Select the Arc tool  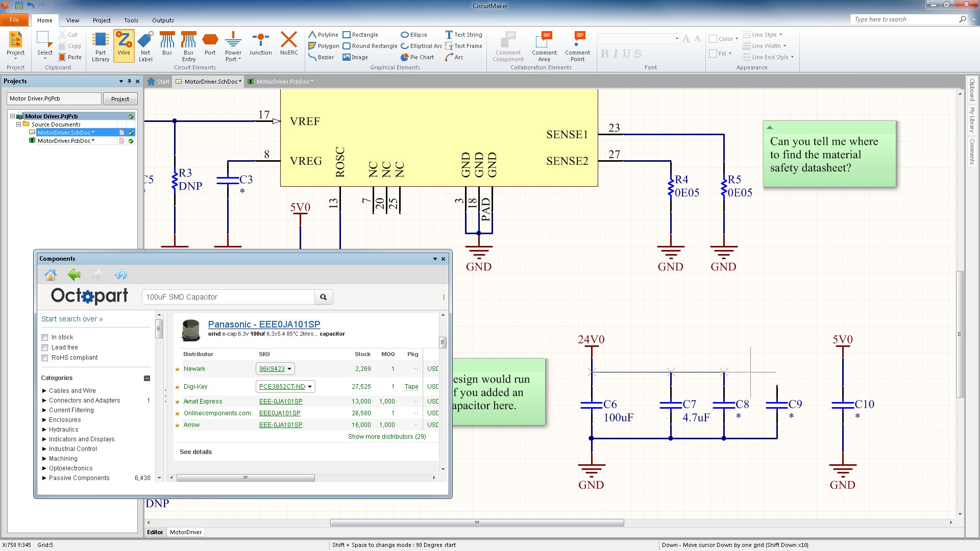(454, 57)
